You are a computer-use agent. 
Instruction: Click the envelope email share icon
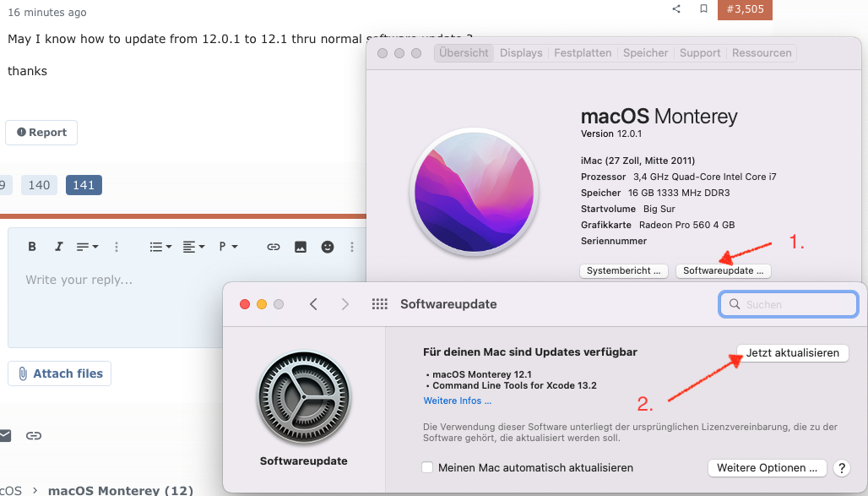(5, 436)
